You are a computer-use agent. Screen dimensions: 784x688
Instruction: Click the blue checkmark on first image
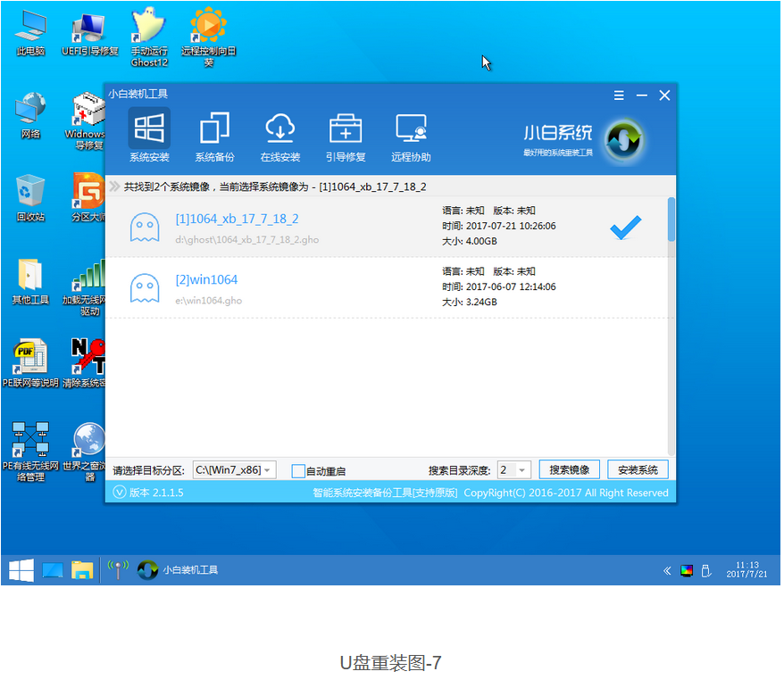[625, 228]
